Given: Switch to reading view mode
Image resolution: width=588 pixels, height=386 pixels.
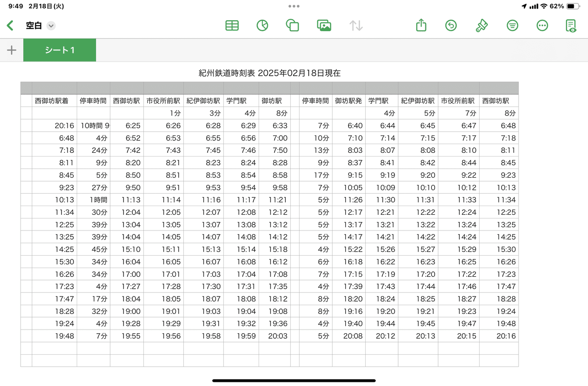Looking at the screenshot, I should coord(571,26).
